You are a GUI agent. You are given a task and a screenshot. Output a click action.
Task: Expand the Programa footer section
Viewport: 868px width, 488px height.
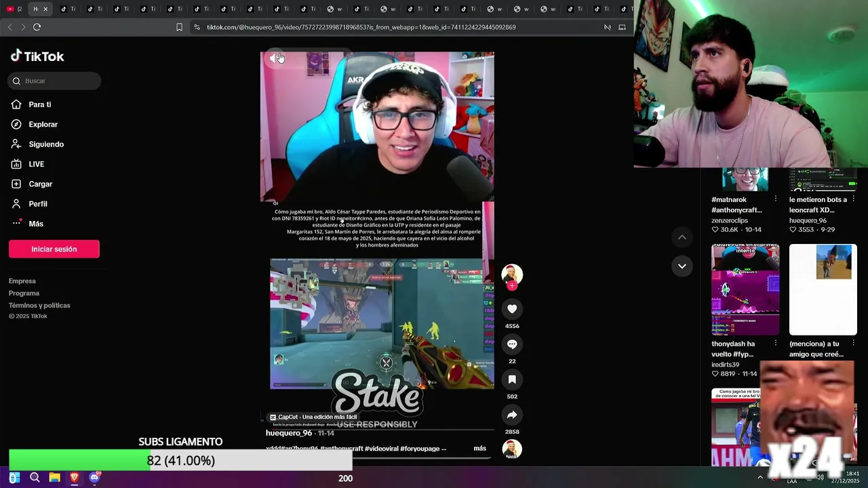point(24,293)
